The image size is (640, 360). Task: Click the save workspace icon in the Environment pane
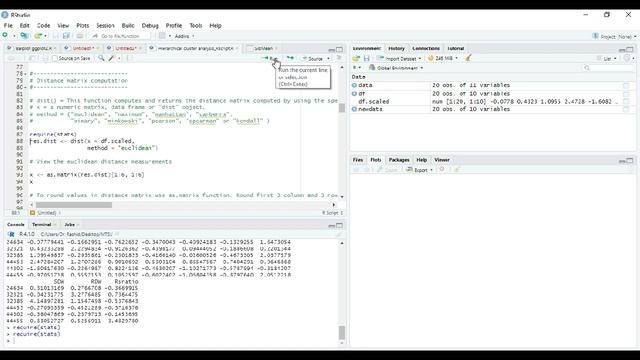pos(367,58)
